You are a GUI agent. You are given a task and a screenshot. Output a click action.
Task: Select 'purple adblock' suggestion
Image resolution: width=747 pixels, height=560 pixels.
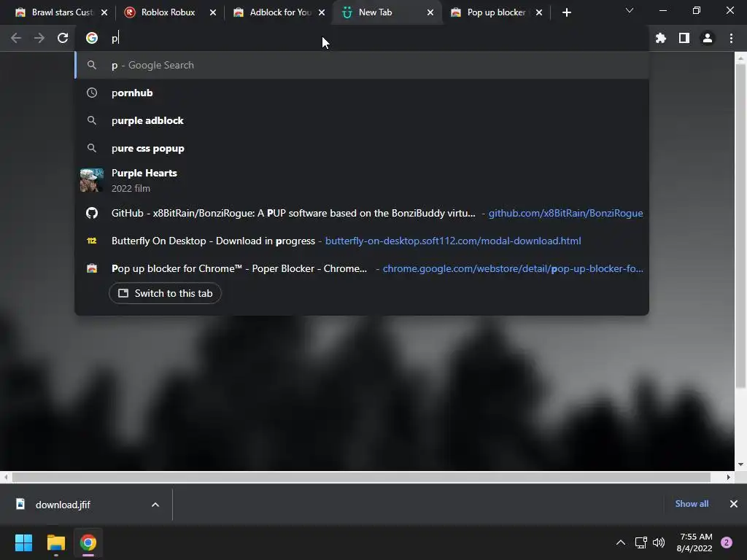[362, 120]
